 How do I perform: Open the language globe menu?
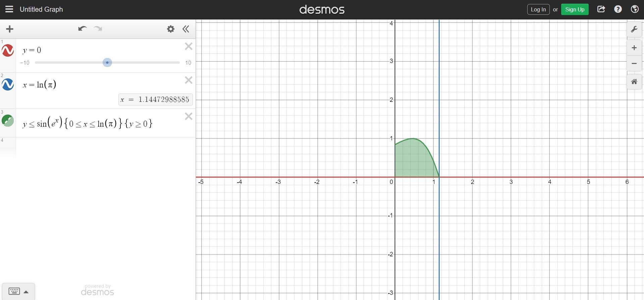click(635, 9)
